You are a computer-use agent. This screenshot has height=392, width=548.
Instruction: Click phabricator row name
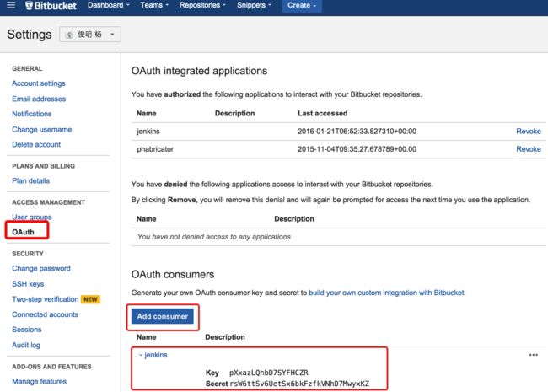pos(155,149)
